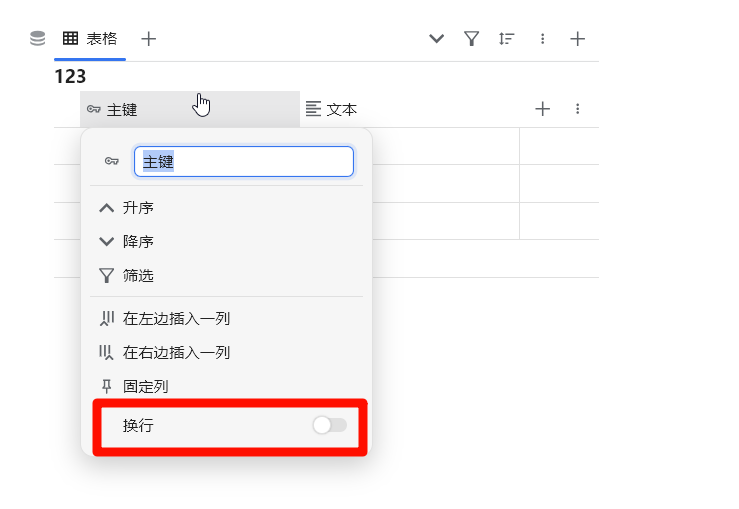Sort ascending with 升序

point(226,208)
